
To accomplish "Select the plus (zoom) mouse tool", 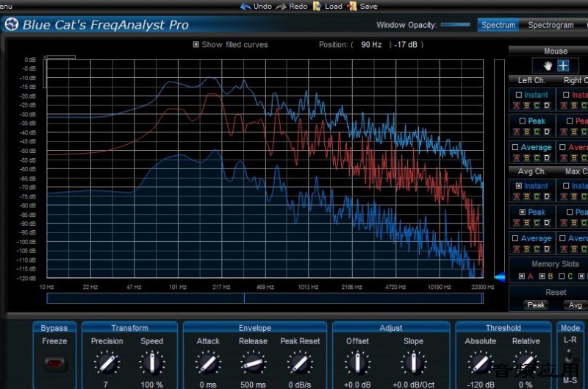I will pyautogui.click(x=563, y=65).
